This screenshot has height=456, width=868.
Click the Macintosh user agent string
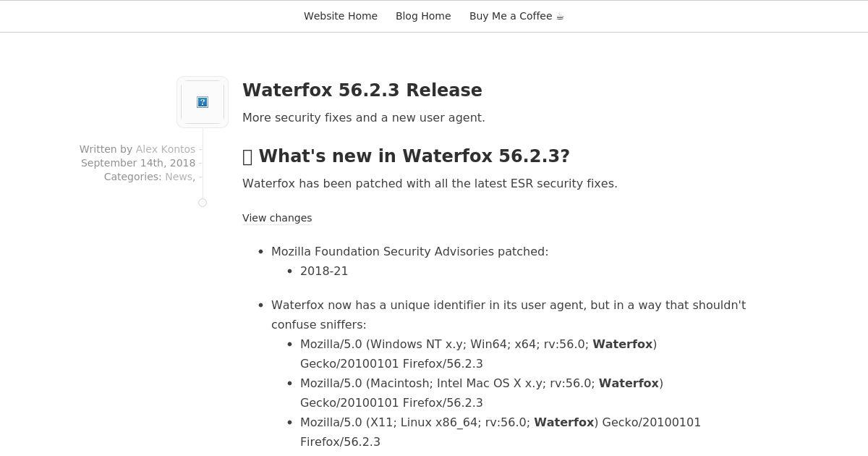482,393
